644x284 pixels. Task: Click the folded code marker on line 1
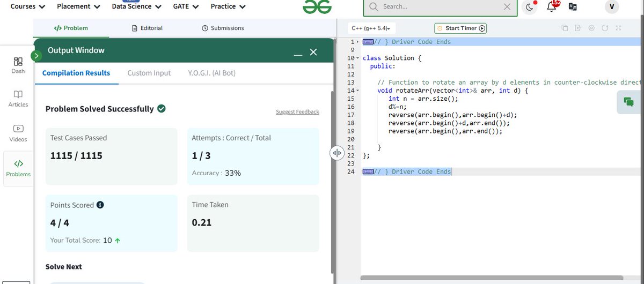pos(368,42)
